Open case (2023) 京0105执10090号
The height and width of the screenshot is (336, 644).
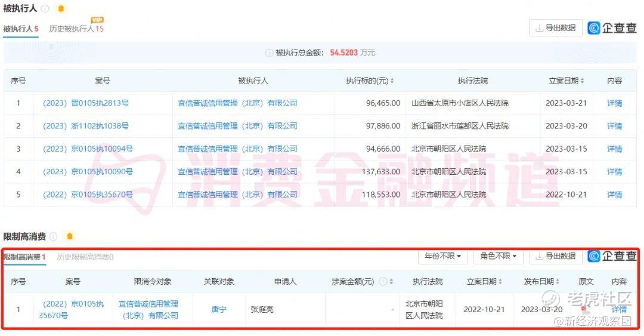pos(88,171)
